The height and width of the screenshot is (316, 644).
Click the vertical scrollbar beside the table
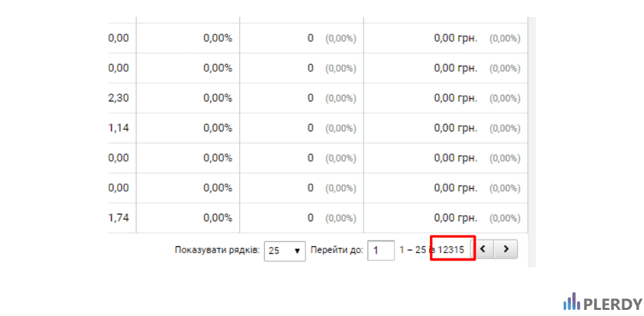click(x=532, y=142)
